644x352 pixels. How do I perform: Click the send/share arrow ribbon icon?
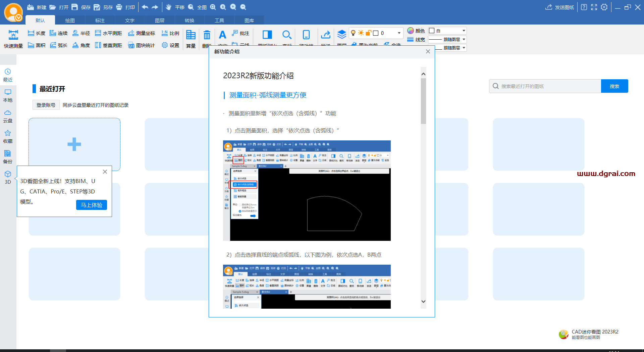click(325, 35)
